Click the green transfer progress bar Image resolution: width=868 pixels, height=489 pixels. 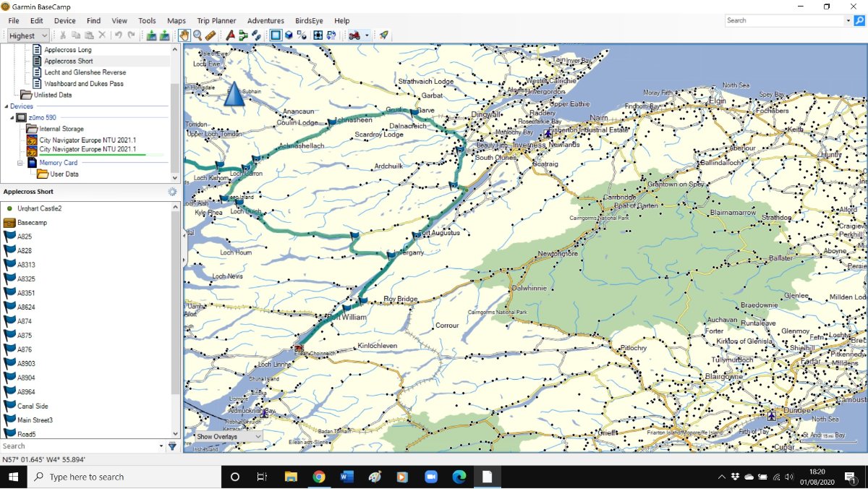[92, 155]
